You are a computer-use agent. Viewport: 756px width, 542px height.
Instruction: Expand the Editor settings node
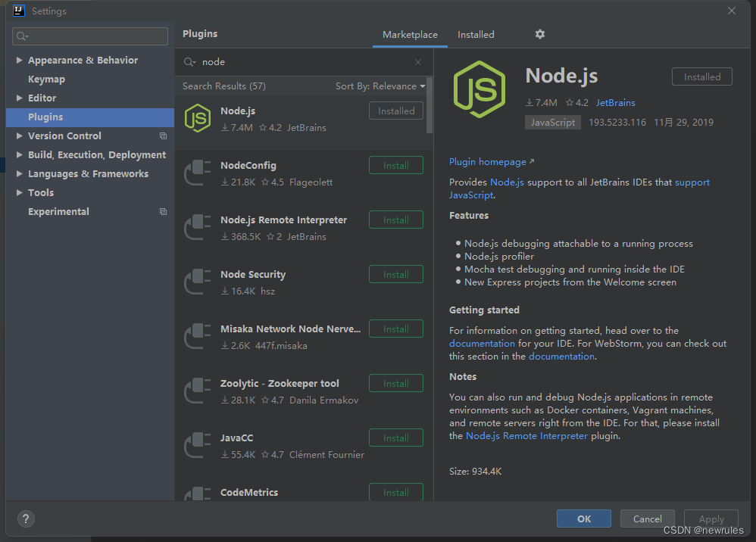(x=19, y=98)
